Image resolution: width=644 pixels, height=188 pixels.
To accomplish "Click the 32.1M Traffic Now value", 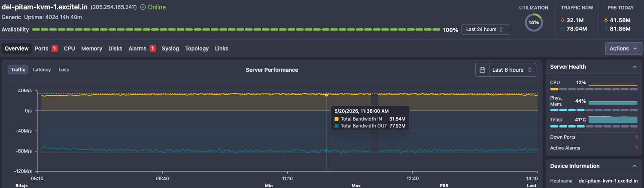I will (x=574, y=20).
